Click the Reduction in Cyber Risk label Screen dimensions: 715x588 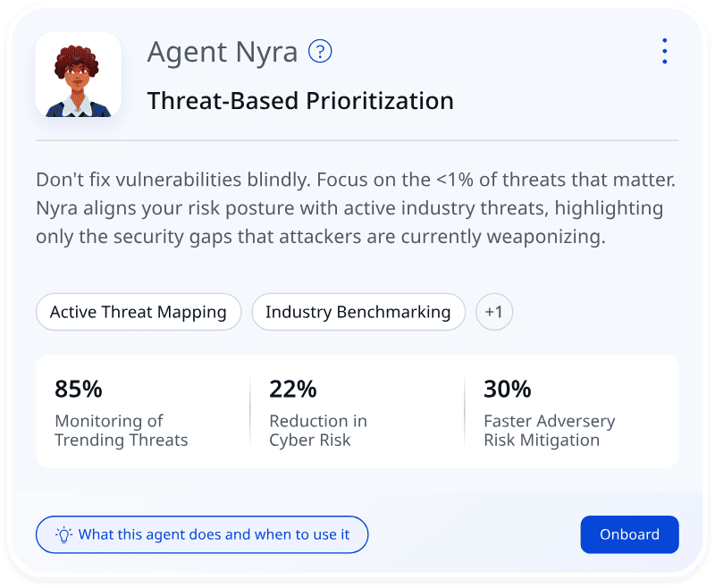coord(318,430)
